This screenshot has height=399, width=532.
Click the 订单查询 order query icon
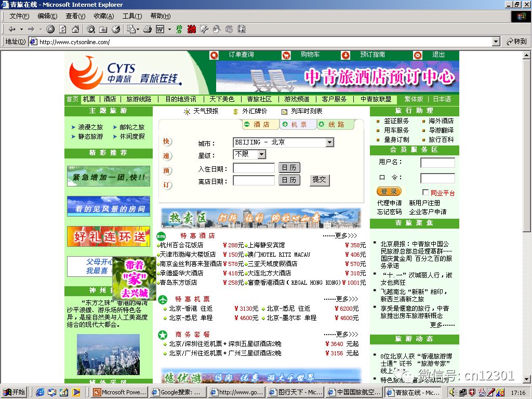click(x=214, y=55)
